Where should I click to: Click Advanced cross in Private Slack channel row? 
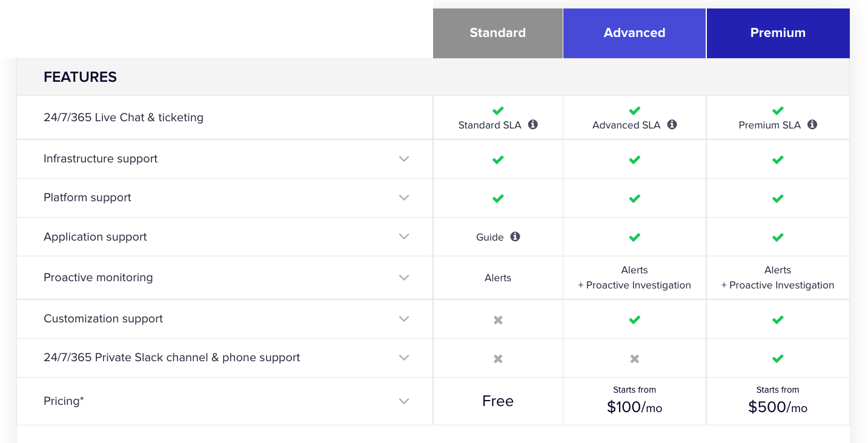click(634, 359)
